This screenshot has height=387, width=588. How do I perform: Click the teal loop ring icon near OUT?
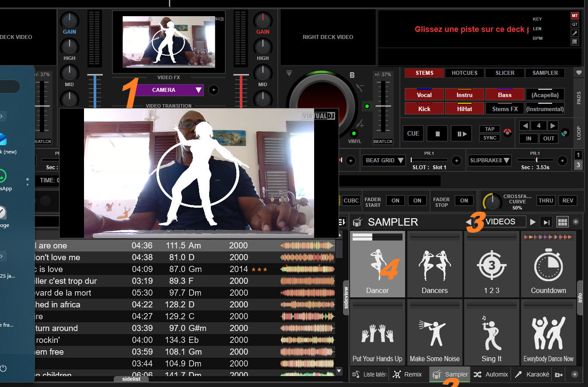click(x=565, y=132)
